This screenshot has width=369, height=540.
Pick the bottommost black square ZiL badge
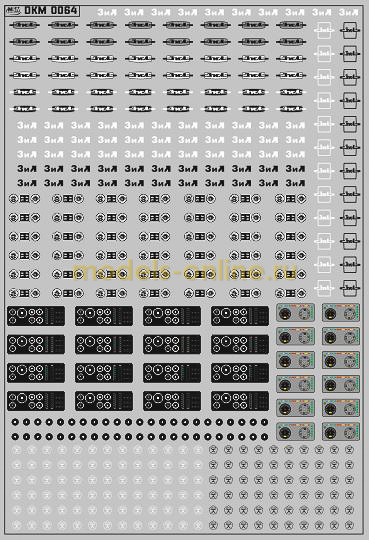click(350, 288)
